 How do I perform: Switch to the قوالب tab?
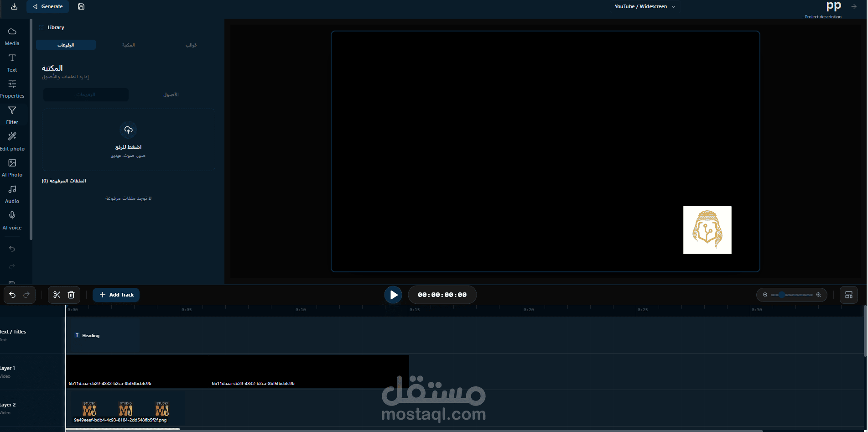click(x=191, y=45)
